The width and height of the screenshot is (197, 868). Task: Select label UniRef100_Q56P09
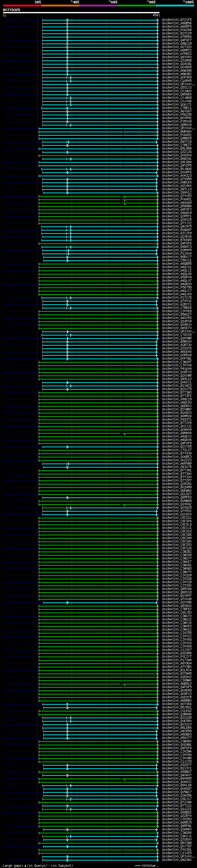[177, 277]
